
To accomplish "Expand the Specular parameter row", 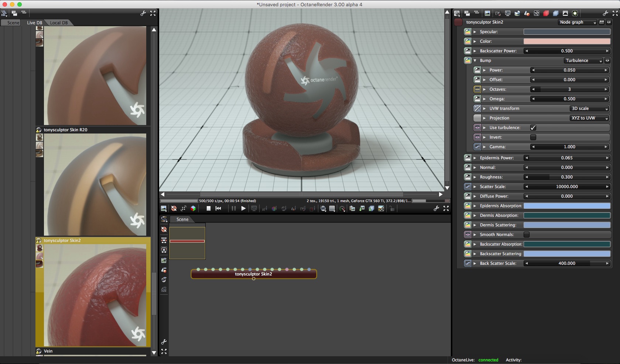I will click(475, 32).
